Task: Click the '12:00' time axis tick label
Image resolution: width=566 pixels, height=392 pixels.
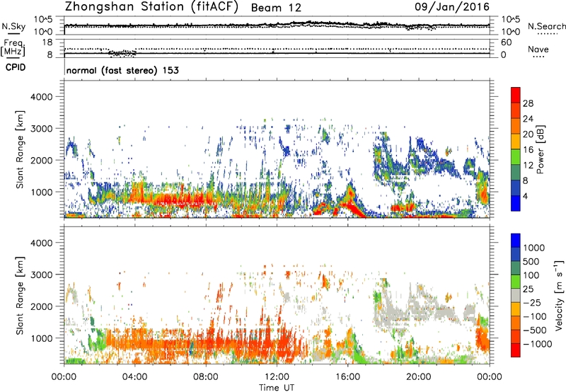Action: [x=277, y=377]
